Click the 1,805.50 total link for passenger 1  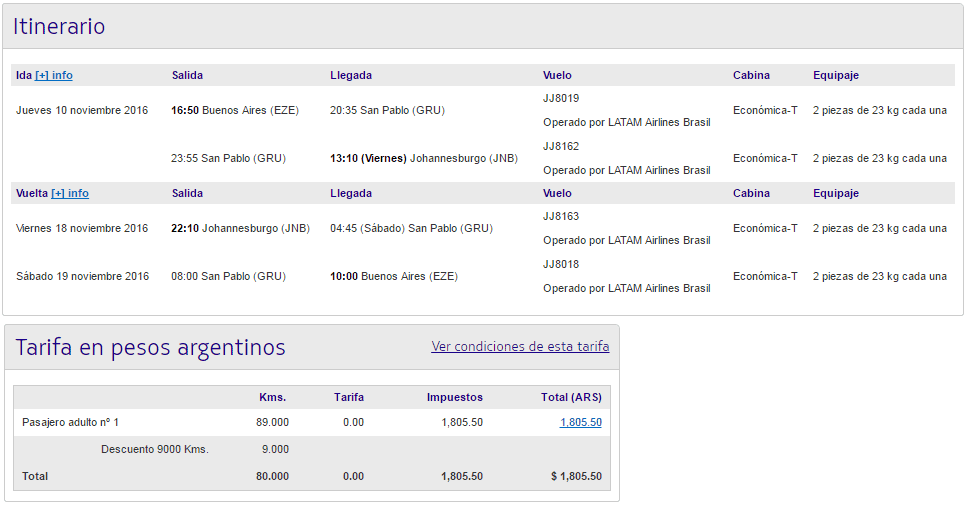click(x=580, y=422)
